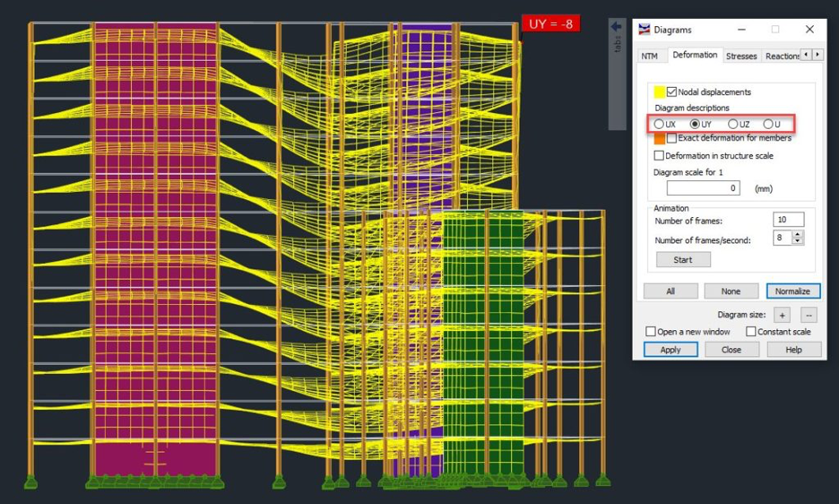Adjust frames per second spinner arrows
Image resolution: width=839 pixels, height=504 pixels.
797,237
